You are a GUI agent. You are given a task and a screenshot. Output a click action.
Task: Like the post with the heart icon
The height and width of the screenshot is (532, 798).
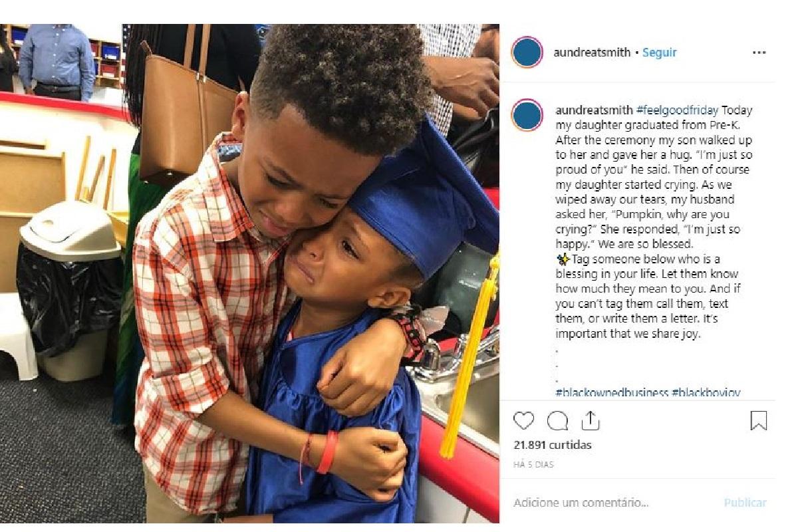pos(524,420)
